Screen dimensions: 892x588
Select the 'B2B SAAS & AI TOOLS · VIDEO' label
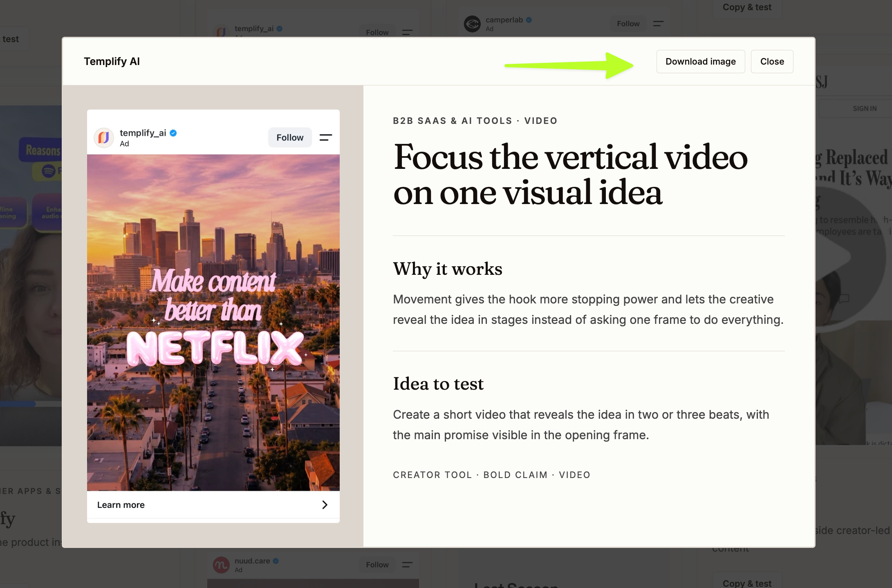(x=475, y=121)
